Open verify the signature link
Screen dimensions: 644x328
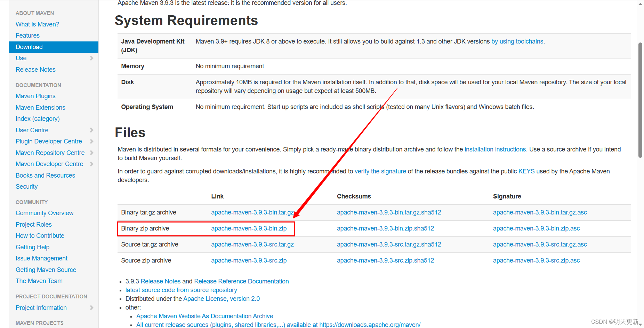(380, 171)
